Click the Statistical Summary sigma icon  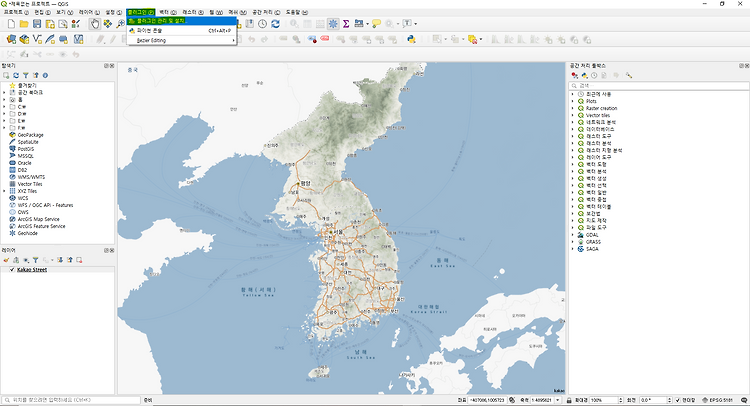pos(346,23)
